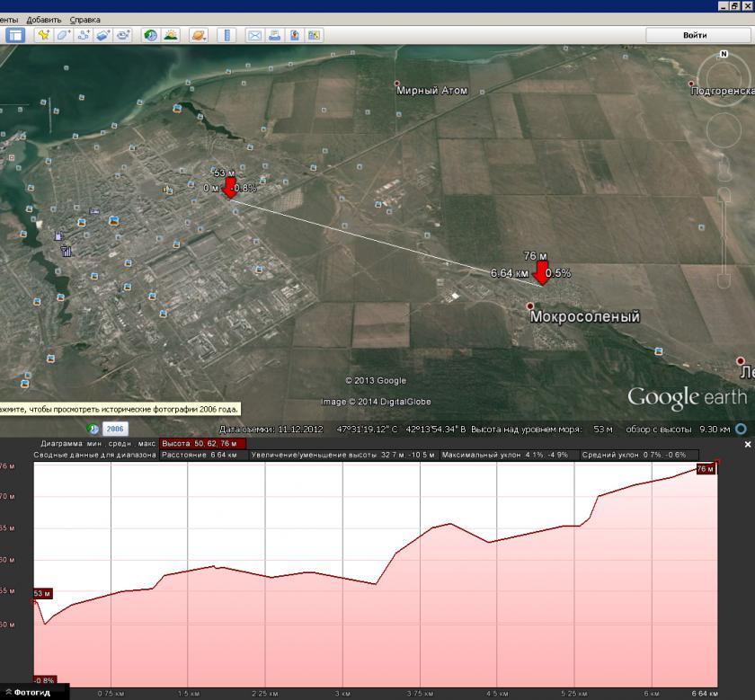The width and height of the screenshot is (755, 700).
Task: Click the Высота 50, 62, 76 м readout
Action: (203, 443)
